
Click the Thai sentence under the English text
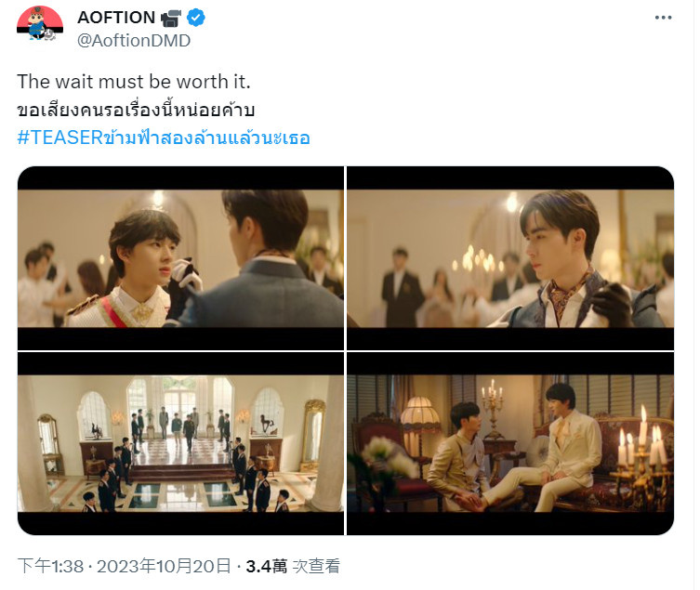136,110
